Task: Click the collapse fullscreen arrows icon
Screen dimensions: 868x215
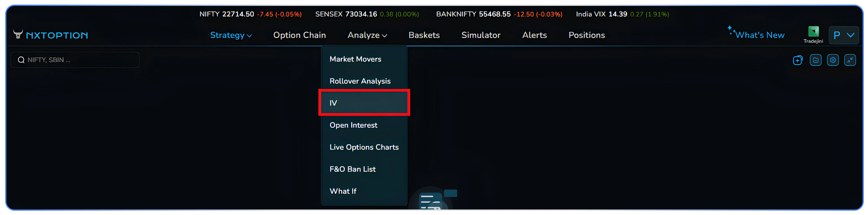Action: pyautogui.click(x=850, y=60)
